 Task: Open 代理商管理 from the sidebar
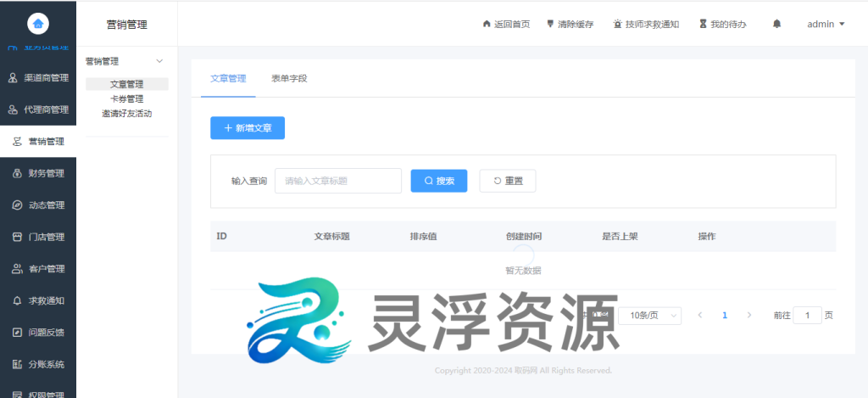point(37,109)
